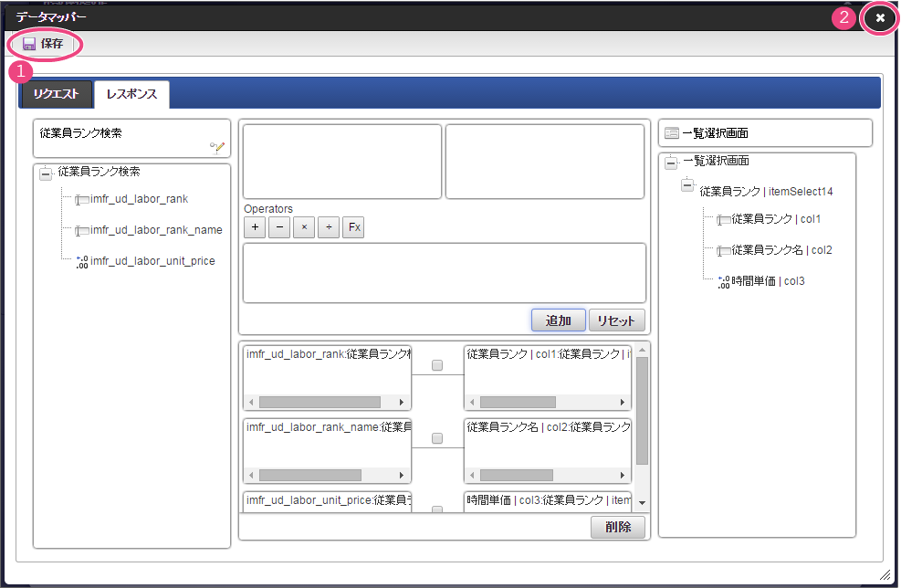Click the 追加 (Add) button
The height and width of the screenshot is (588, 901).
[558, 320]
